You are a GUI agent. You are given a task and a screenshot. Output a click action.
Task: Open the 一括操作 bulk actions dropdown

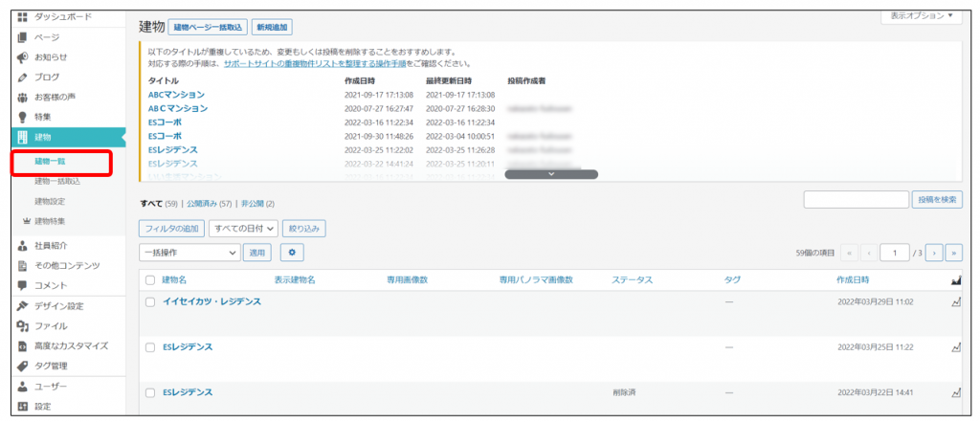click(x=189, y=253)
